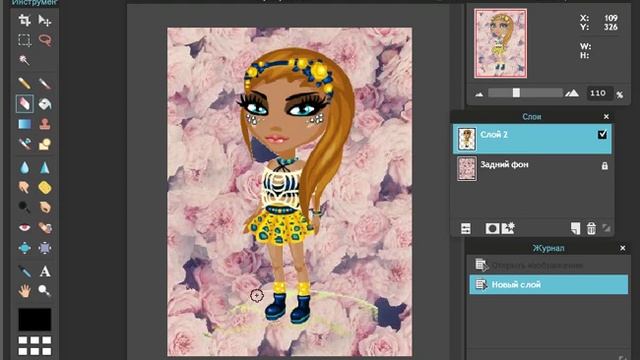Open the swatch grid below main color
640x360 pixels.
click(x=35, y=345)
